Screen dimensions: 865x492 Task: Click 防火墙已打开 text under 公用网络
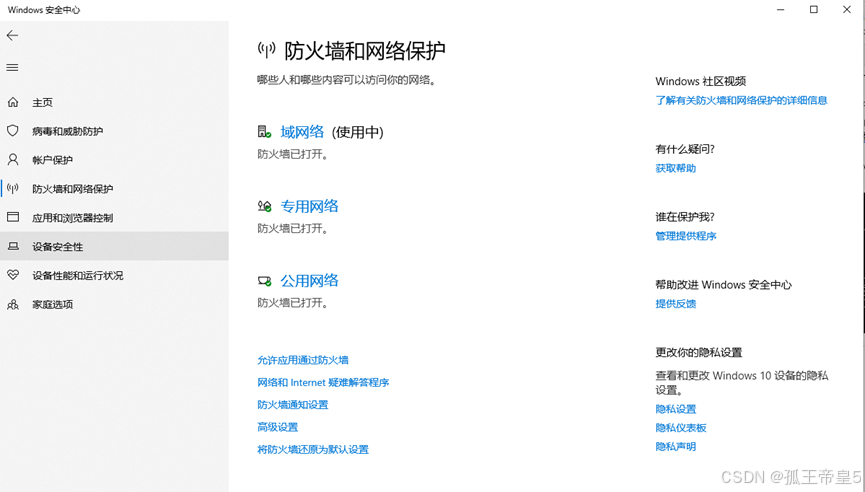coord(293,303)
